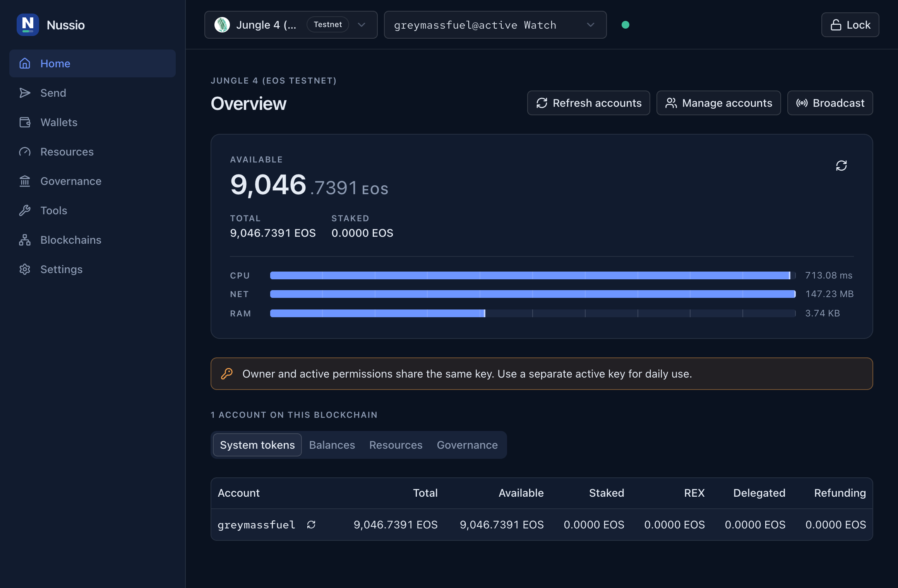Screen dimensions: 898x588
Task: Click the Tools wrench icon
Action: pos(25,210)
